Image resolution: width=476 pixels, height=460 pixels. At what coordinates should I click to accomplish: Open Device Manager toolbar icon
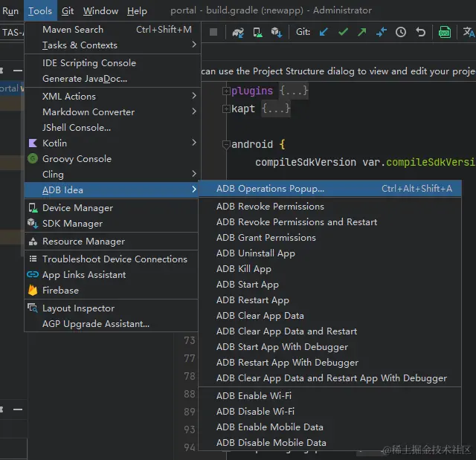click(257, 32)
